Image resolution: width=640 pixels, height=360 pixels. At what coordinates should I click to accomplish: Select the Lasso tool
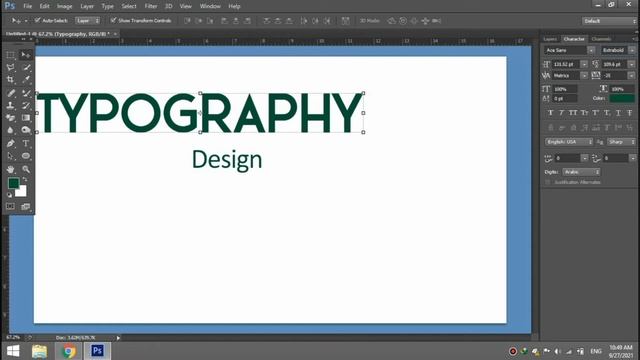click(x=11, y=67)
